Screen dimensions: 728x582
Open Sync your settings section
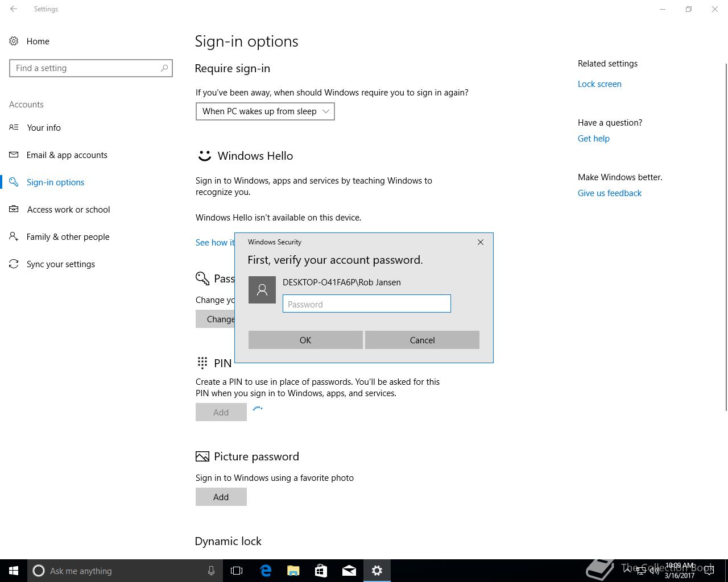[x=61, y=264]
